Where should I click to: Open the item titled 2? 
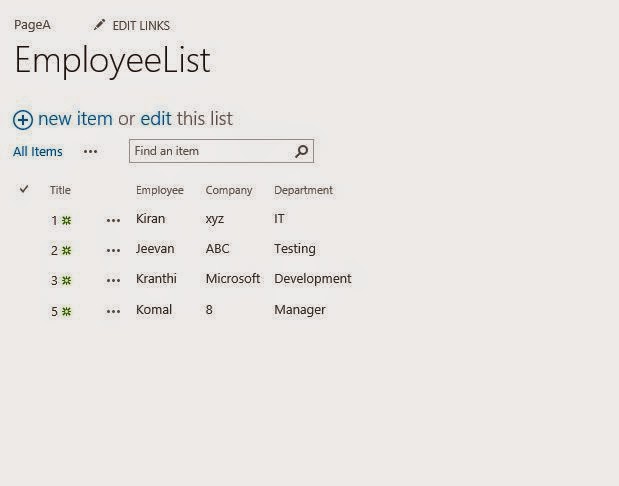pos(54,250)
